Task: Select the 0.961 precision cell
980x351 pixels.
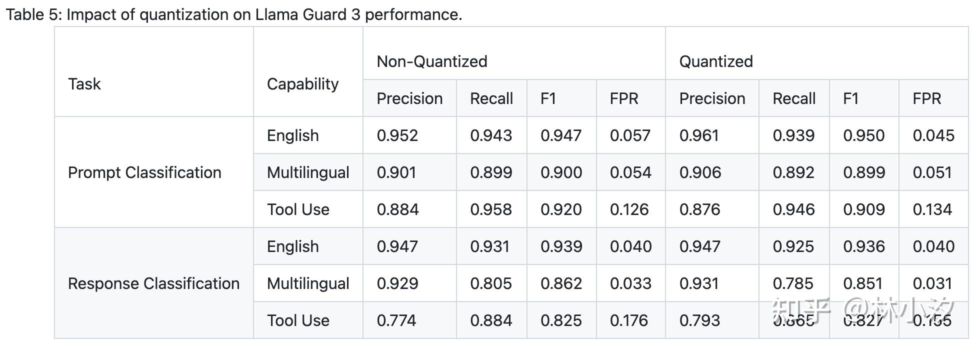Action: [x=699, y=135]
